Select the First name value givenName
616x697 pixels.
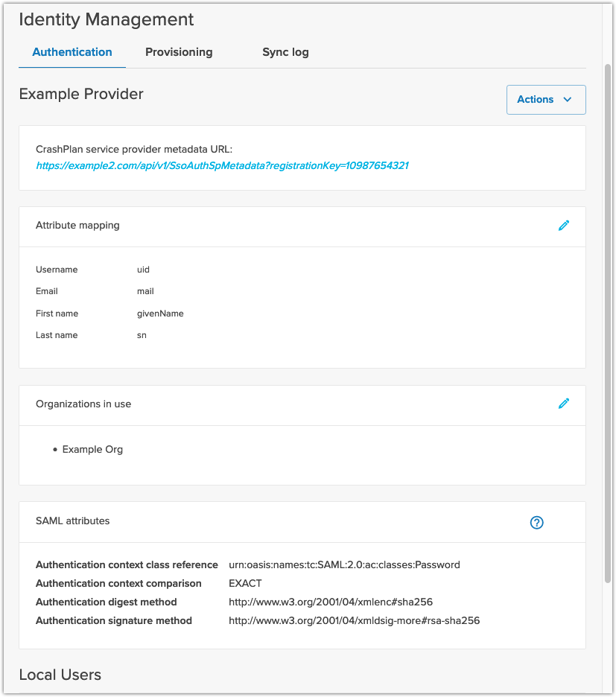160,314
